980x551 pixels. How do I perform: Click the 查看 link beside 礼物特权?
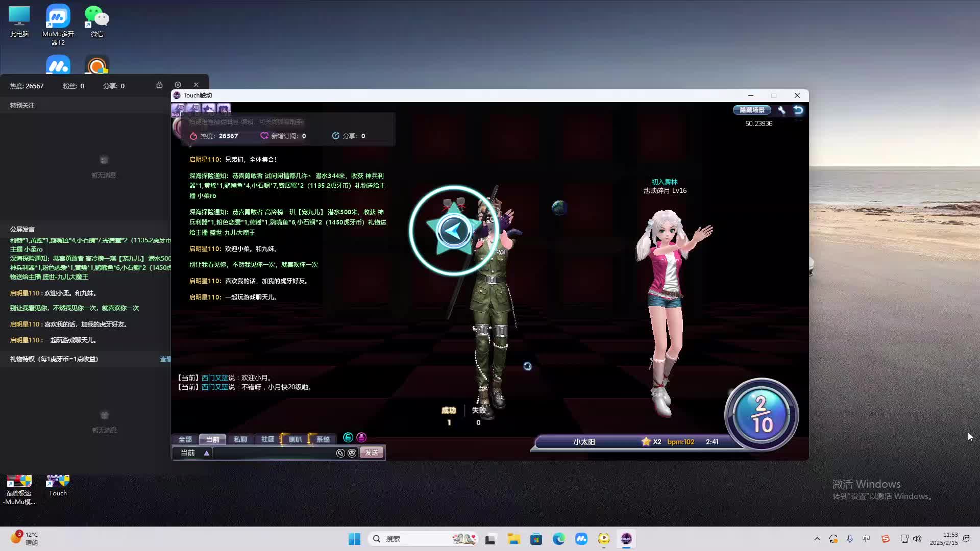165,359
